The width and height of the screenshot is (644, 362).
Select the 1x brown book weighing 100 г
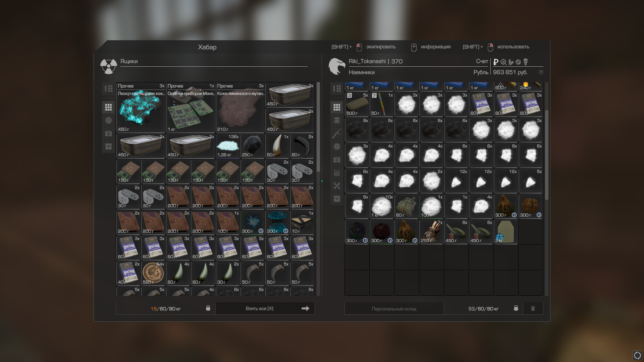coord(228,222)
